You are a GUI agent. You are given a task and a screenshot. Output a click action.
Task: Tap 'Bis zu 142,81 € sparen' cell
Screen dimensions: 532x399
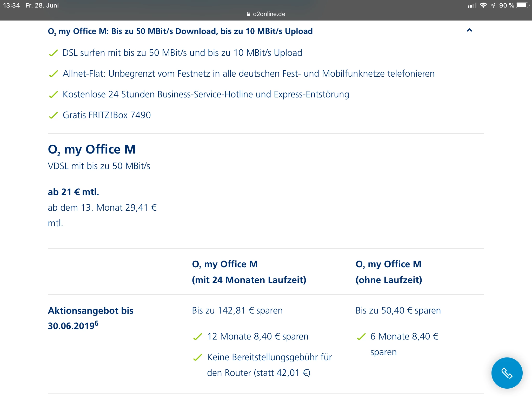tap(237, 310)
